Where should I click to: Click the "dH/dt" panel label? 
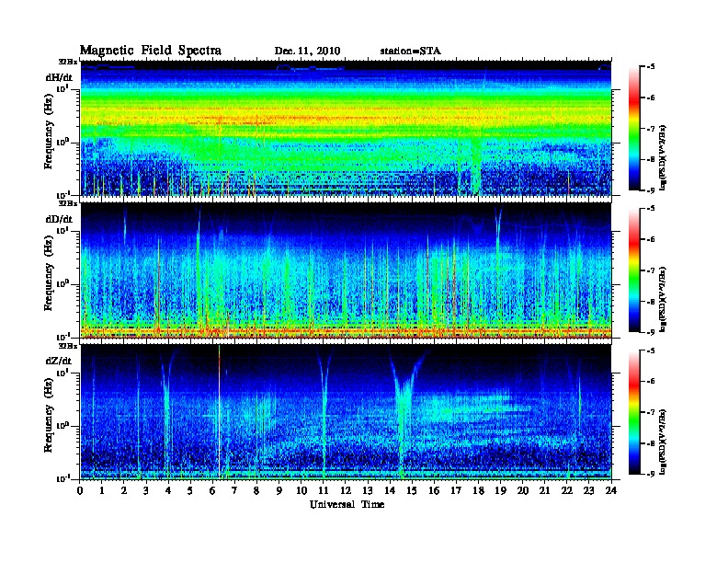pos(59,77)
